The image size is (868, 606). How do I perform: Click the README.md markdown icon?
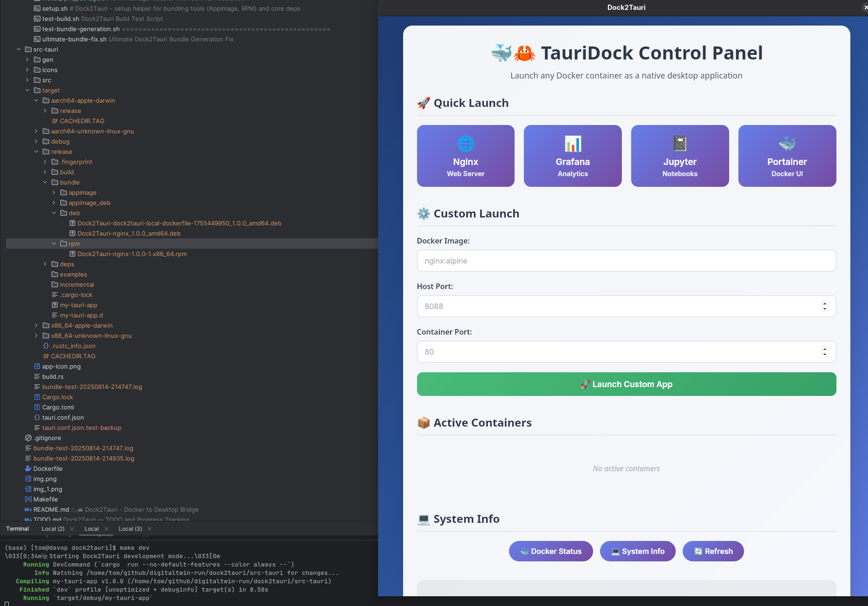point(28,509)
